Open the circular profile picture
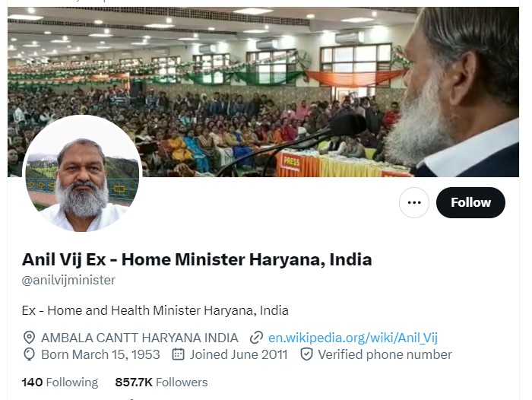This screenshot has width=532, height=400. pyautogui.click(x=82, y=174)
